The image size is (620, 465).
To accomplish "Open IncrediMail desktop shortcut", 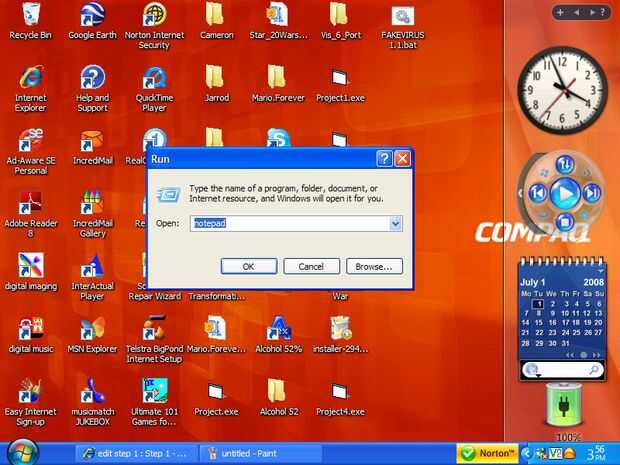I will pyautogui.click(x=92, y=147).
